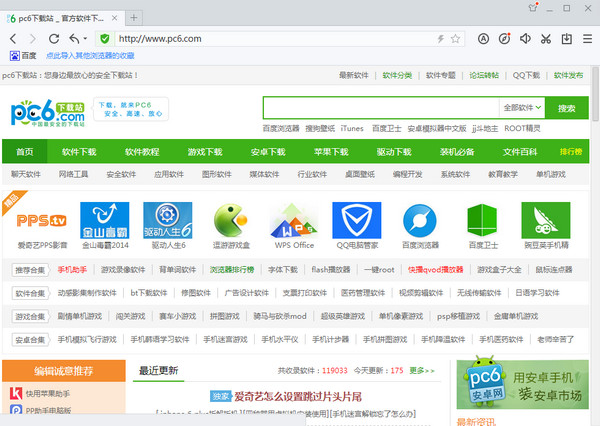Open the 排行榜 navigation item
Image resolution: width=600 pixels, height=426 pixels.
[x=571, y=152]
